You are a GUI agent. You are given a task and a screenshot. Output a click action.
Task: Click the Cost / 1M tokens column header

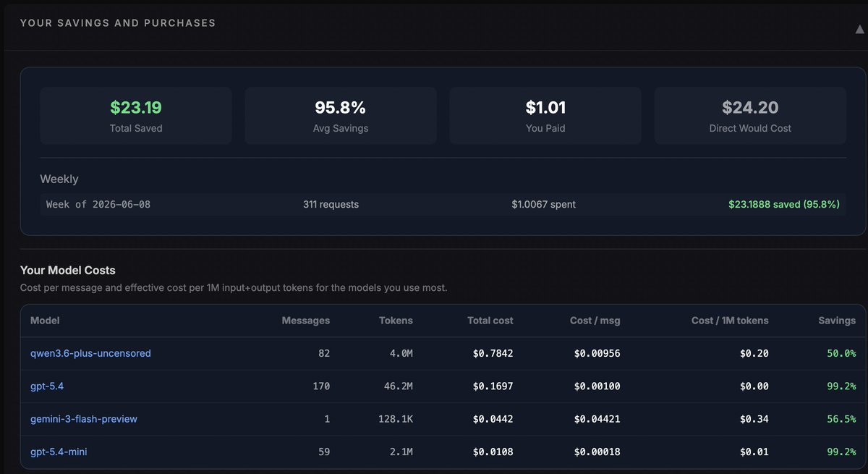coord(730,321)
